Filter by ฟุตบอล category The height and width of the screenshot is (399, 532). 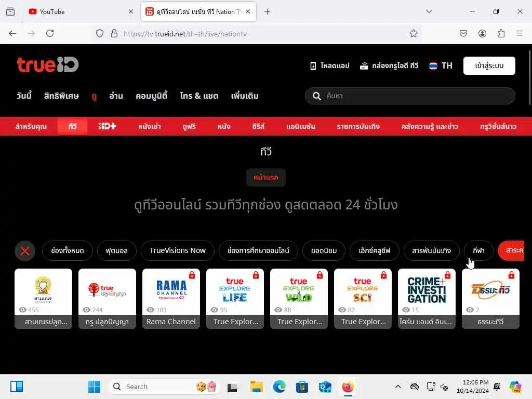click(117, 251)
